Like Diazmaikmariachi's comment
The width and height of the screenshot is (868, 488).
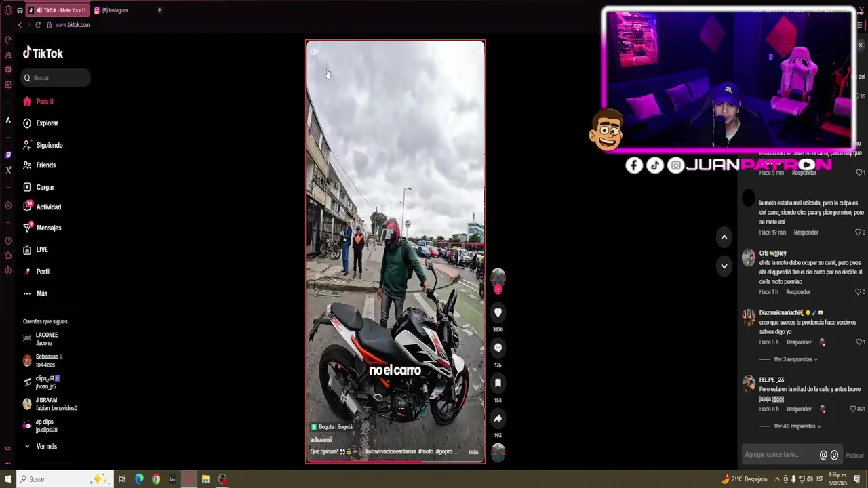coord(859,342)
